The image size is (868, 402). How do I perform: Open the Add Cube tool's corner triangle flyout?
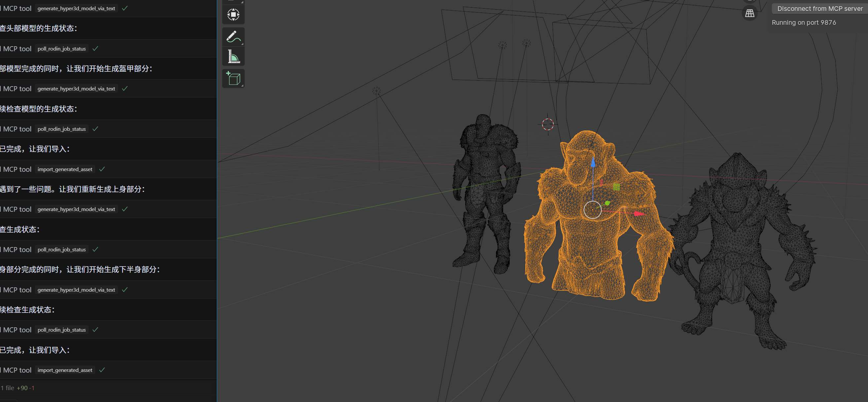pos(242,86)
